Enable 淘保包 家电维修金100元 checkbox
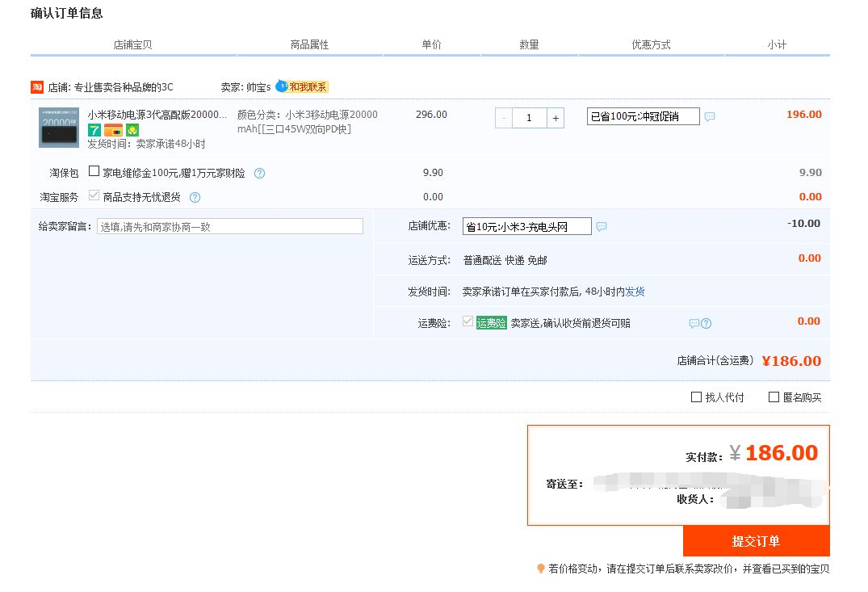 [94, 171]
